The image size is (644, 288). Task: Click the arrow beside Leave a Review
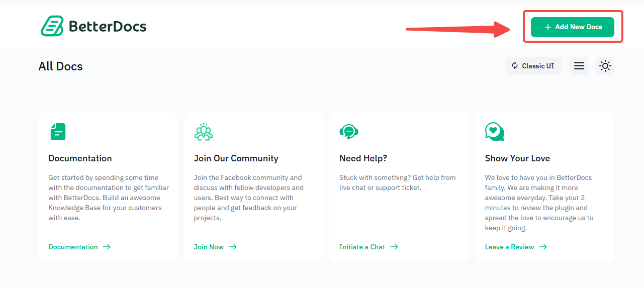click(543, 247)
